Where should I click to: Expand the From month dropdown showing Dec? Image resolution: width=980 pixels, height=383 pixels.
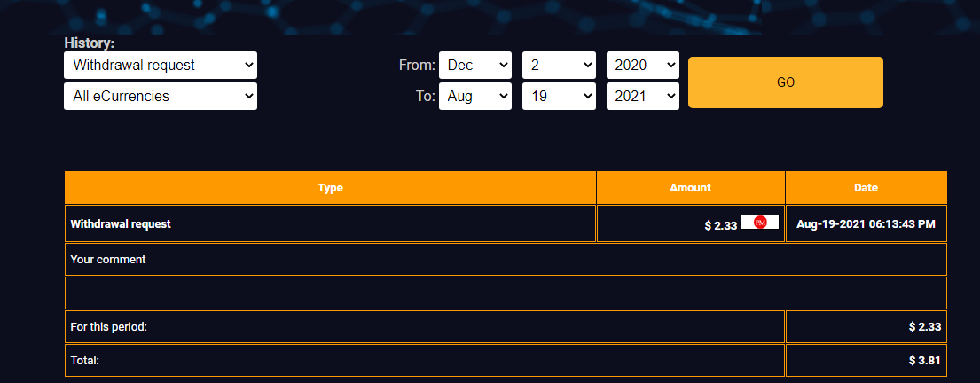(475, 65)
